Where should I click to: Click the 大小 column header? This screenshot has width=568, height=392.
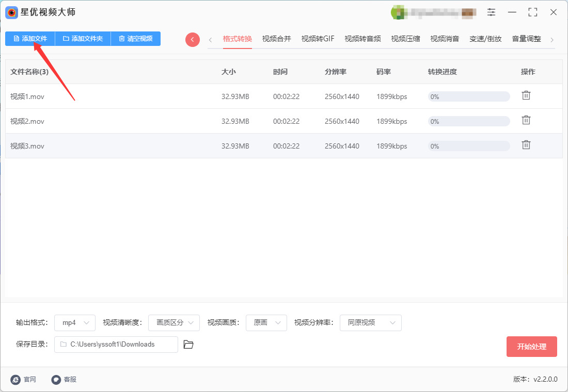[229, 72]
